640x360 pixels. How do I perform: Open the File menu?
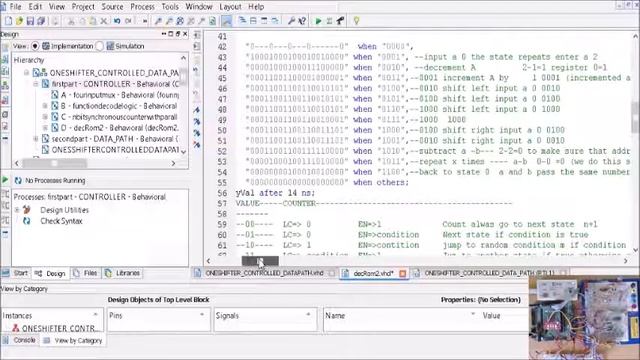(15, 7)
